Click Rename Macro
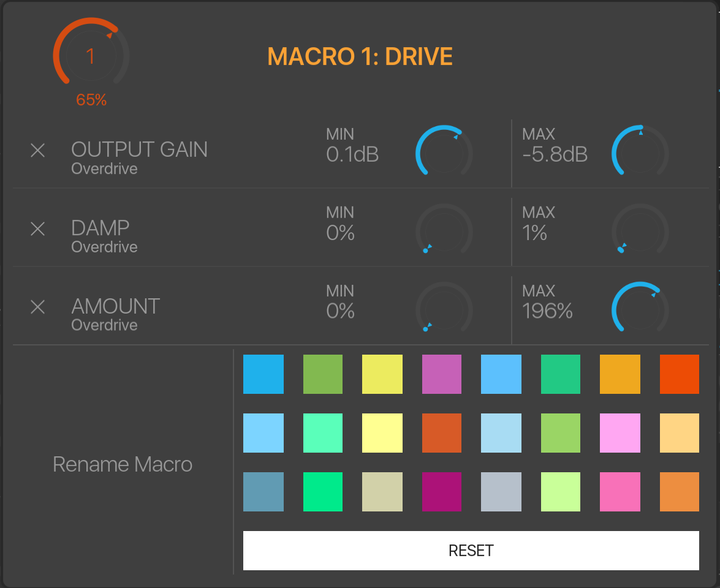Viewport: 720px width, 588px height. (123, 464)
